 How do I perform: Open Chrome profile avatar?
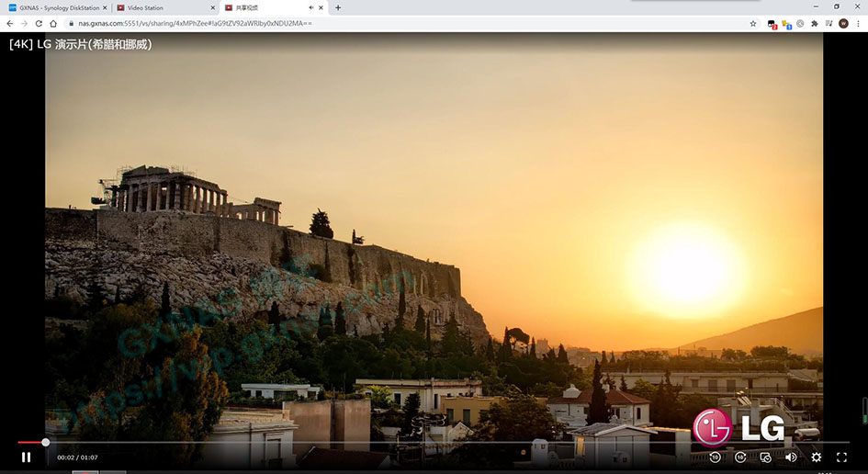click(x=843, y=23)
